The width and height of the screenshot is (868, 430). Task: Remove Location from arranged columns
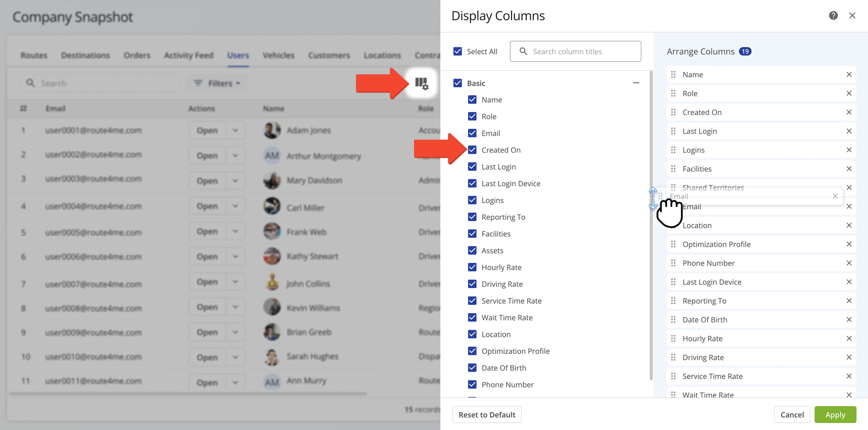pos(849,226)
